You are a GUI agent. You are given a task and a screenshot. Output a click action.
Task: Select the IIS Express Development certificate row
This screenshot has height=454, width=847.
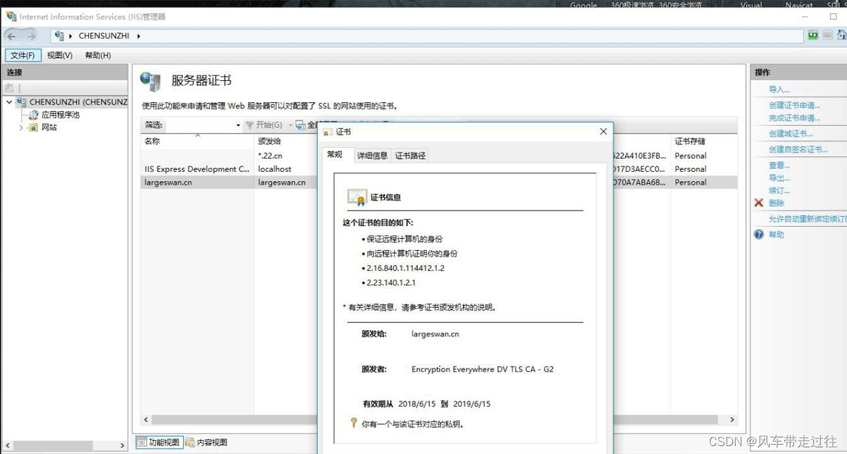tap(197, 169)
